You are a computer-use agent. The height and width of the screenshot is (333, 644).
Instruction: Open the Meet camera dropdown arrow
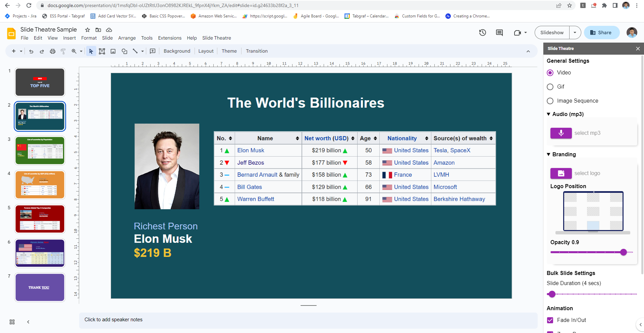click(526, 33)
